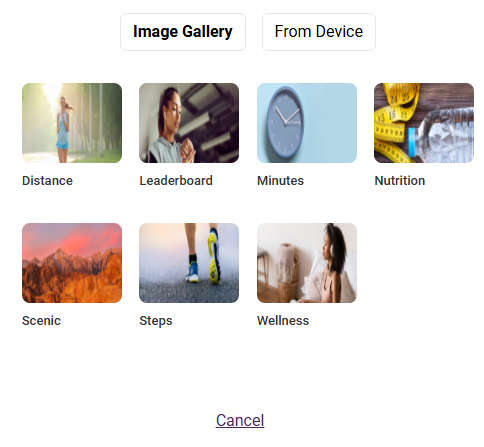Click the Leaderboard caption label

pos(176,181)
